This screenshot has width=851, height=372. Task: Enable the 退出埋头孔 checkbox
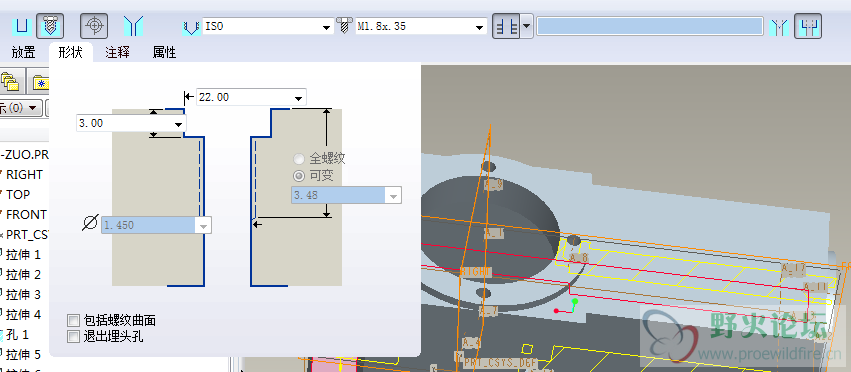73,337
